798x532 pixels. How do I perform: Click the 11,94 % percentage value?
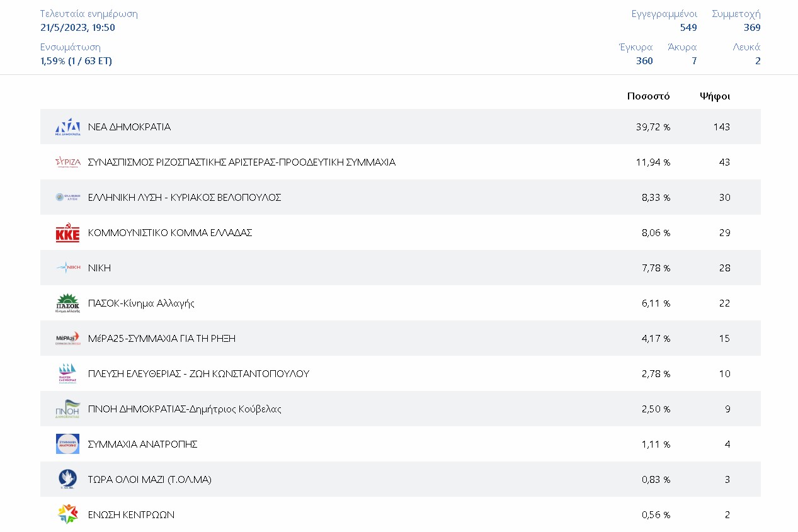click(653, 162)
